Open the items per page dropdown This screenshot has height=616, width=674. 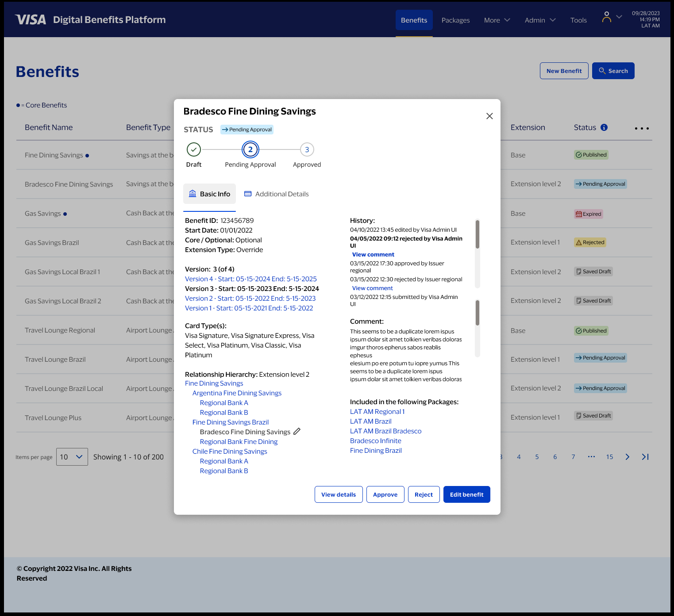72,457
